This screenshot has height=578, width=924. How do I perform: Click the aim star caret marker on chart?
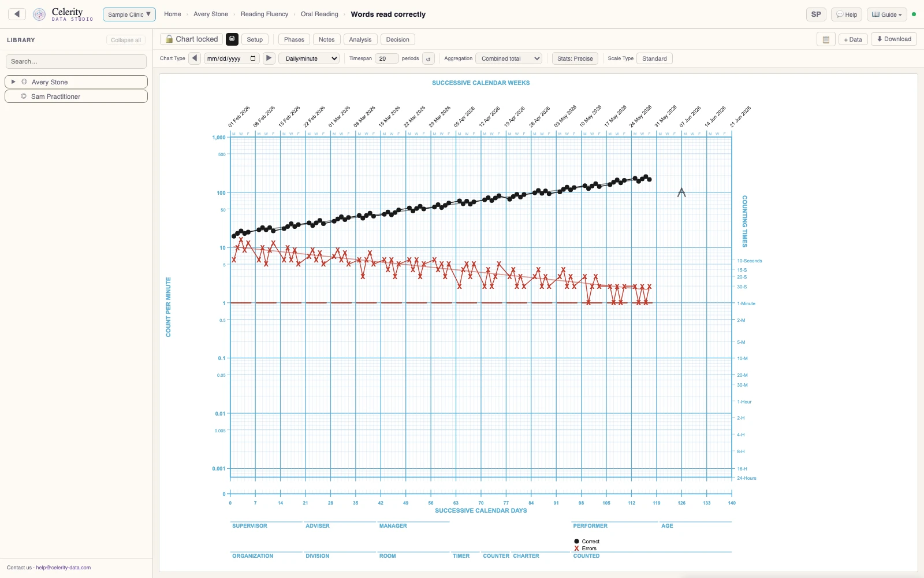pyautogui.click(x=681, y=192)
